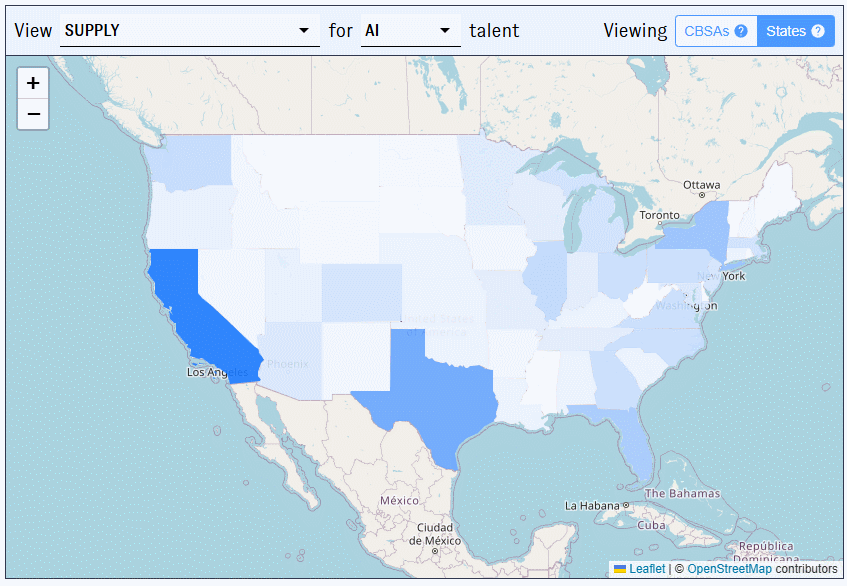
Task: Zoom in using the plus icon
Action: (33, 83)
